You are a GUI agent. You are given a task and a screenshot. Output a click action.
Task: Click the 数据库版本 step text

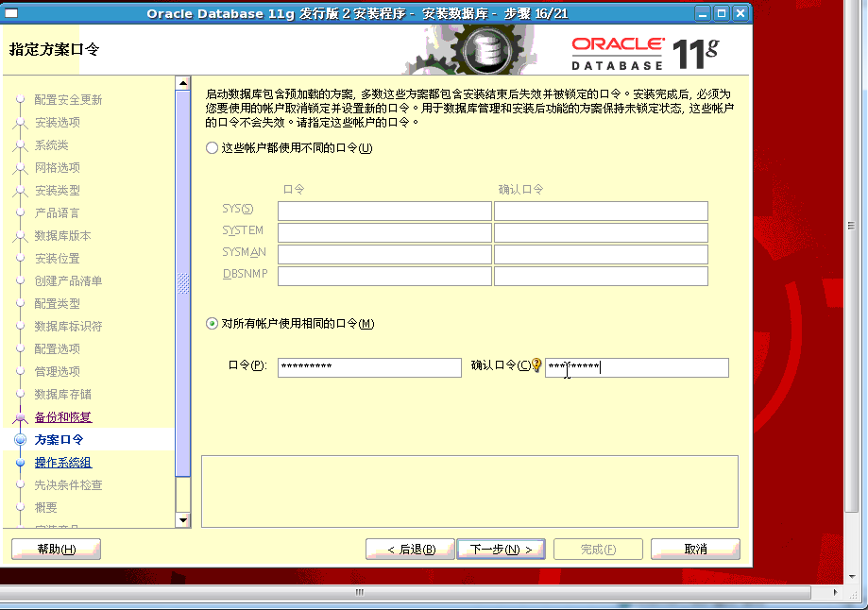tap(62, 236)
